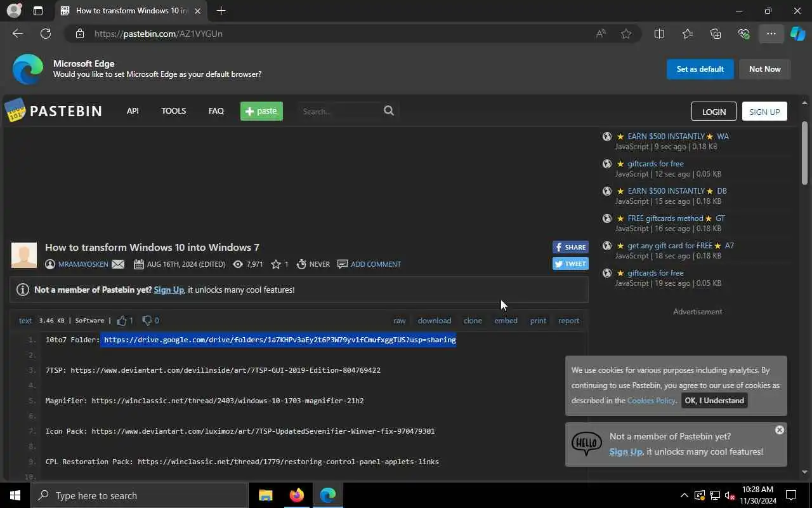The image size is (812, 508).
Task: Open the Windows Start menu
Action: point(15,495)
